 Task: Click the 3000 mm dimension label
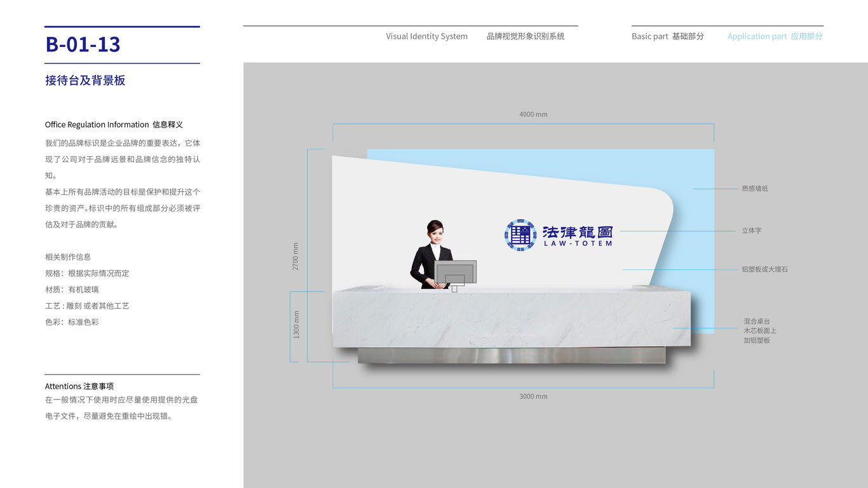(533, 396)
